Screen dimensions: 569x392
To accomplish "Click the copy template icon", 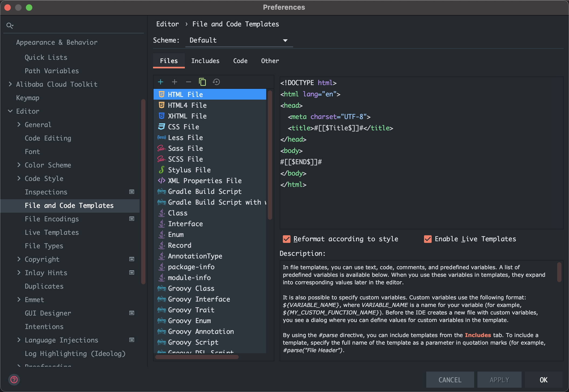I will pyautogui.click(x=202, y=82).
